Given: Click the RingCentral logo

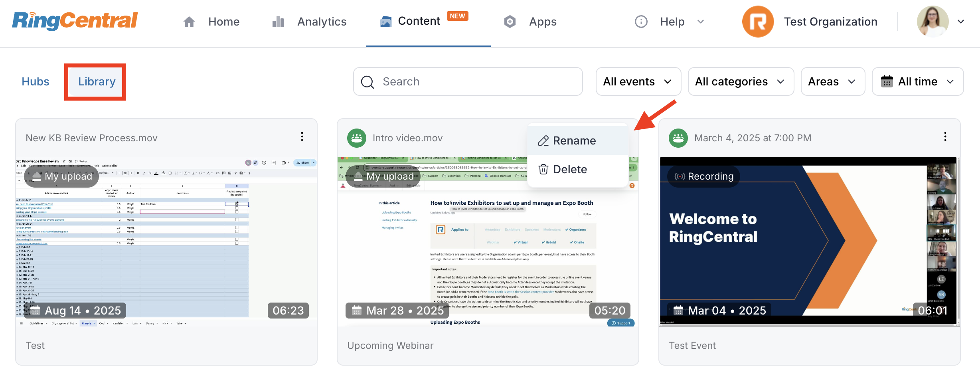Looking at the screenshot, I should click(x=75, y=21).
